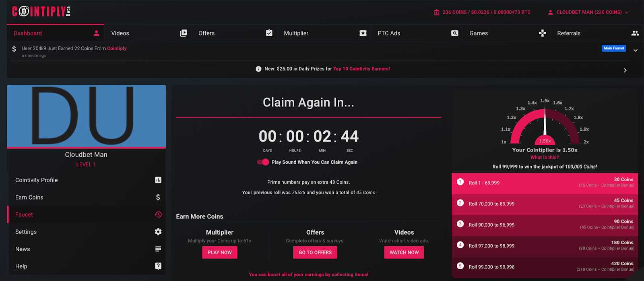
Task: Click the star ticket icon in Multiplier tab
Action: point(363,33)
